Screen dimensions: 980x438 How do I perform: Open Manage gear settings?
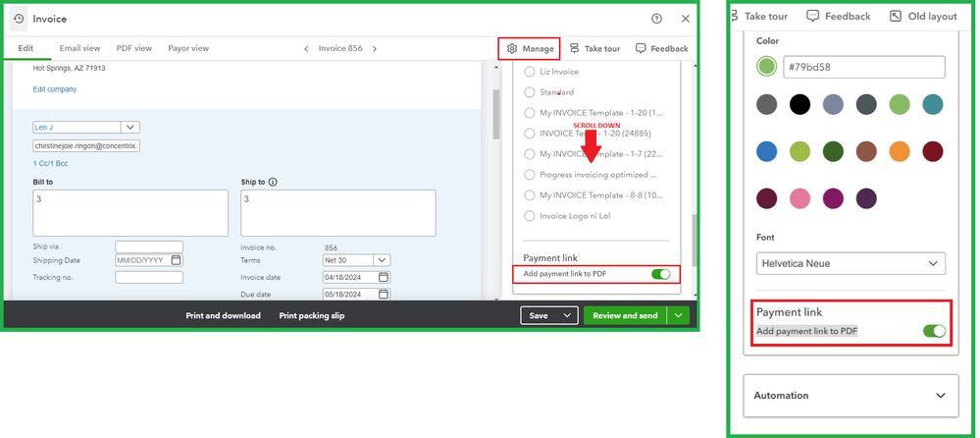click(x=530, y=48)
